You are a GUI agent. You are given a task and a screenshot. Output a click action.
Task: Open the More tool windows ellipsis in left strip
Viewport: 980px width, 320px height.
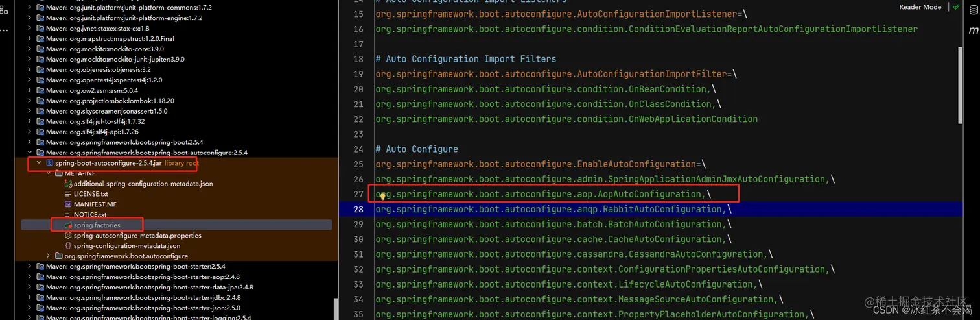(x=5, y=31)
